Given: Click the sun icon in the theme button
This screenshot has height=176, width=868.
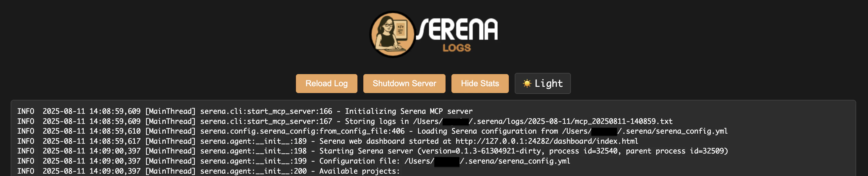Looking at the screenshot, I should click(527, 84).
